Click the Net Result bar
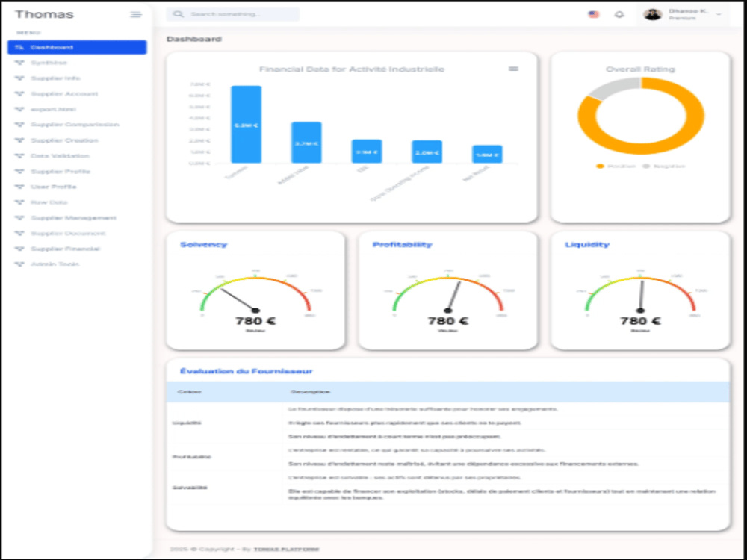Image resolution: width=747 pixels, height=560 pixels. pyautogui.click(x=487, y=155)
